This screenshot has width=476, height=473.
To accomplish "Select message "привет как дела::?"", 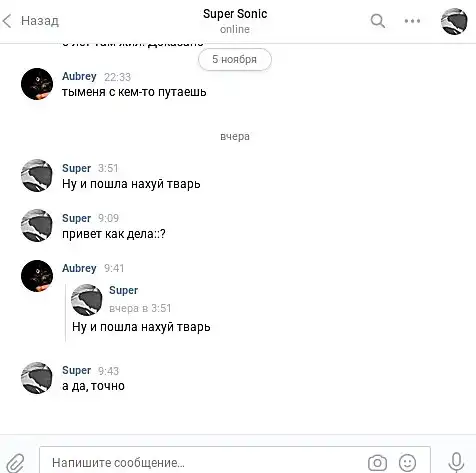I will [x=114, y=234].
